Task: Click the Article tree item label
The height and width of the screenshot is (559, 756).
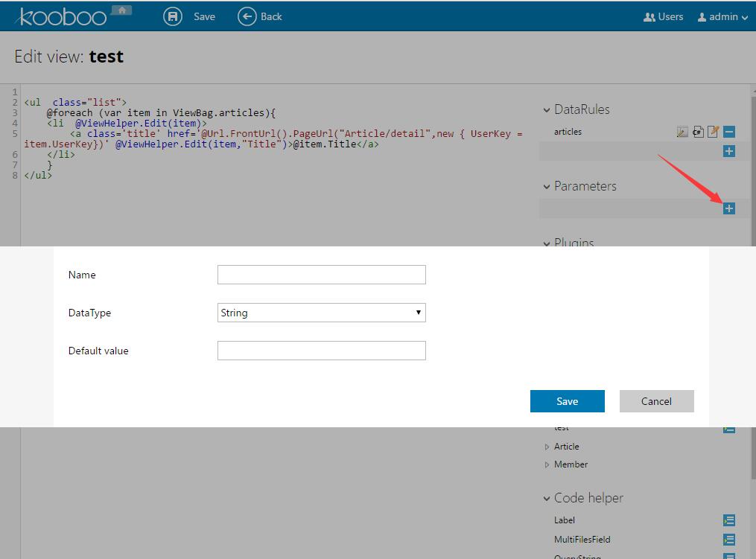Action: [x=567, y=447]
